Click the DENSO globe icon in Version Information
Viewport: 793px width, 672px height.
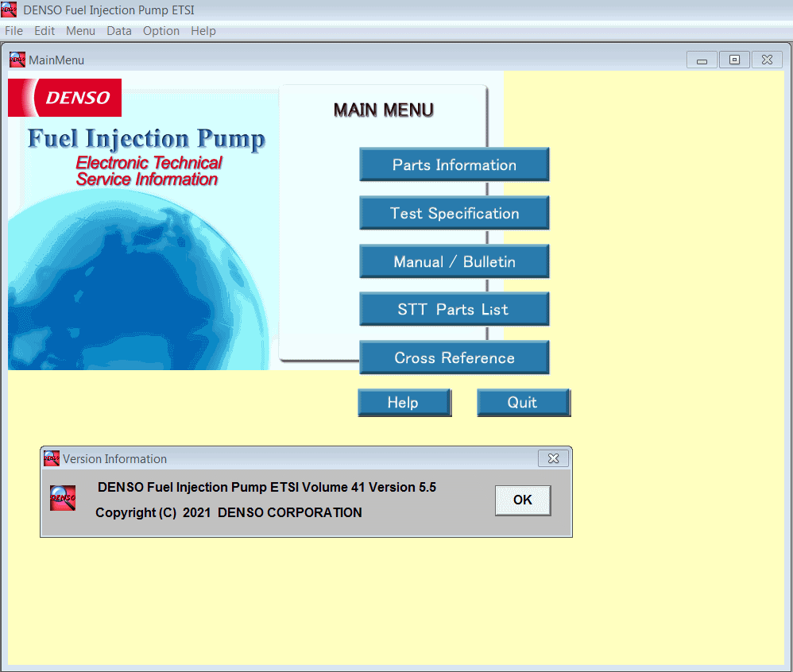point(62,497)
